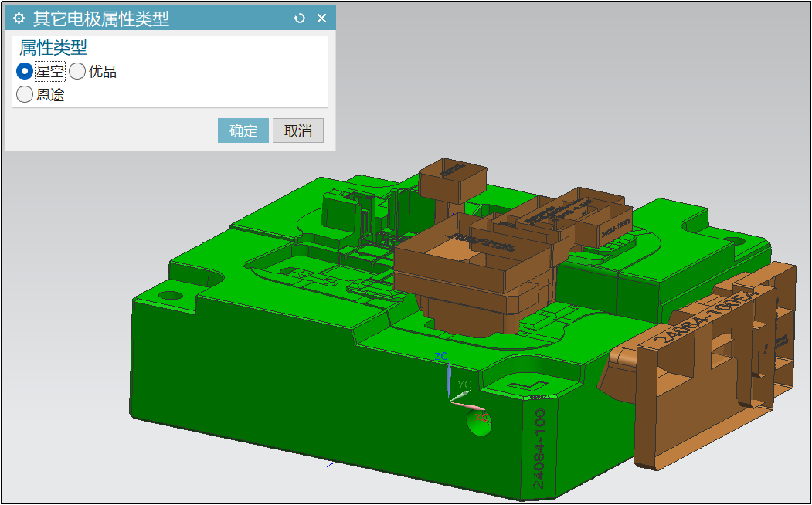
Task: Click the gear icon in dialog title
Action: point(19,19)
